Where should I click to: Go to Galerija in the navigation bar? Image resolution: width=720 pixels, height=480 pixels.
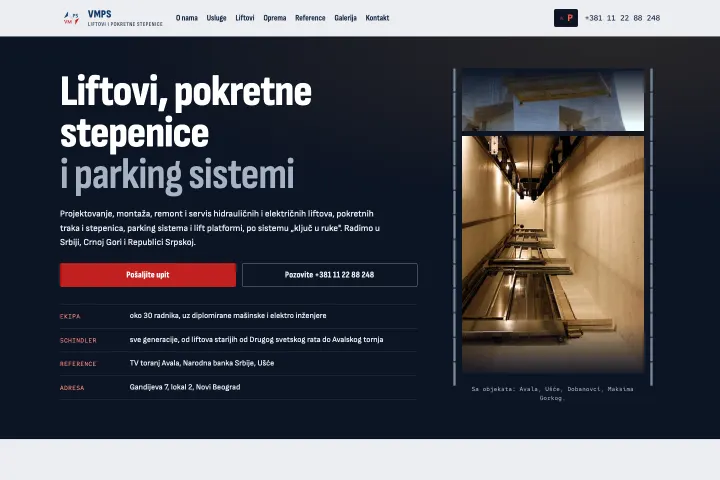[x=345, y=18]
